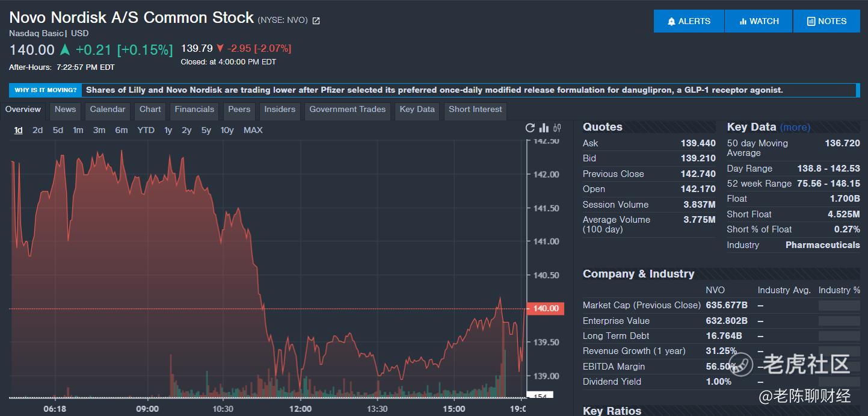Image resolution: width=868 pixels, height=416 pixels.
Task: Select the 10y chart range
Action: tap(227, 130)
